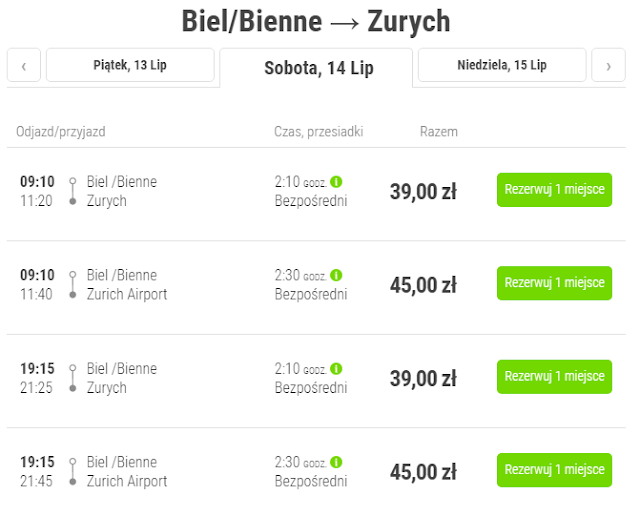Viewport: 640px width, 516px height.
Task: Reserve seat on 09:10 trip arriving 11:40
Action: 554,283
